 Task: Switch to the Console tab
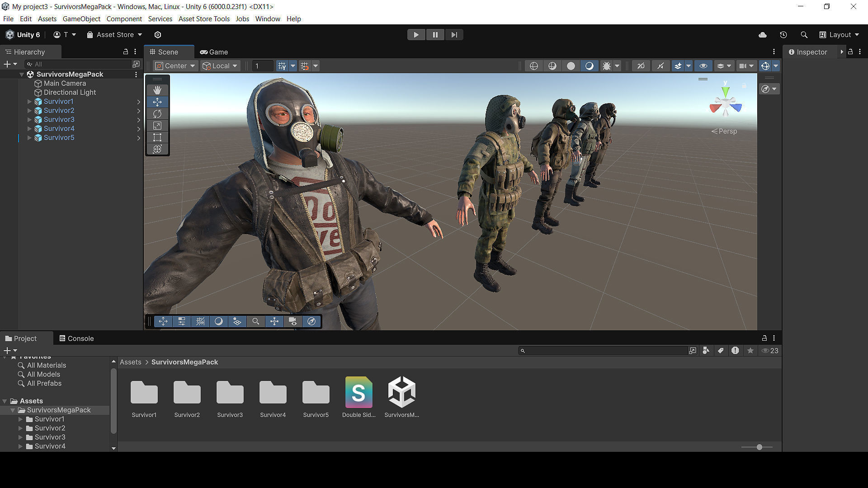point(76,338)
